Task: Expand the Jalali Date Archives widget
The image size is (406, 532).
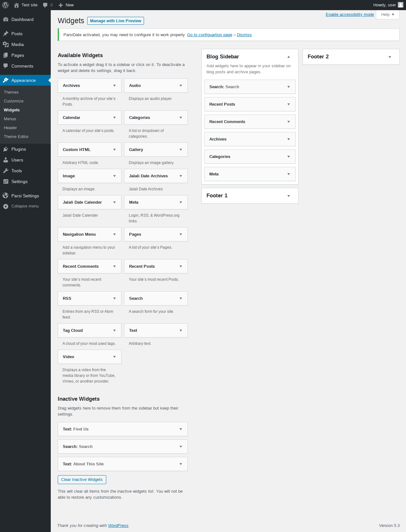Action: pyautogui.click(x=181, y=176)
